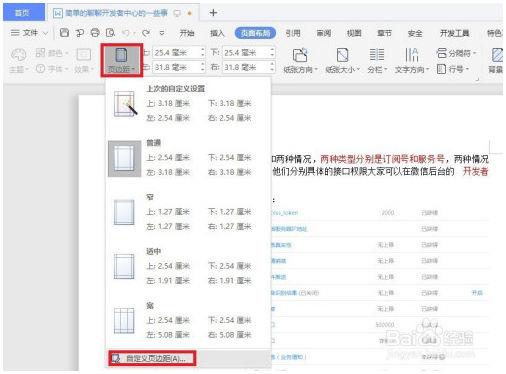Switch to the 插入 tab

point(217,33)
